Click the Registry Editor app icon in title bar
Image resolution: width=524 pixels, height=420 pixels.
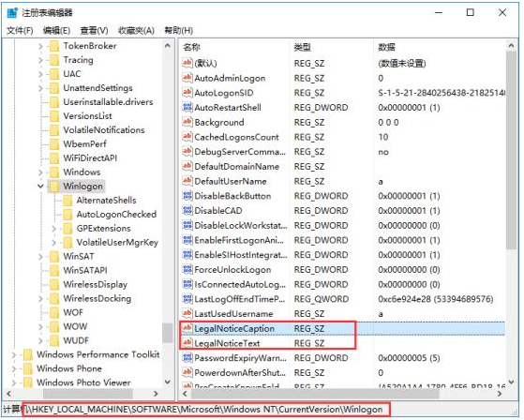click(12, 13)
